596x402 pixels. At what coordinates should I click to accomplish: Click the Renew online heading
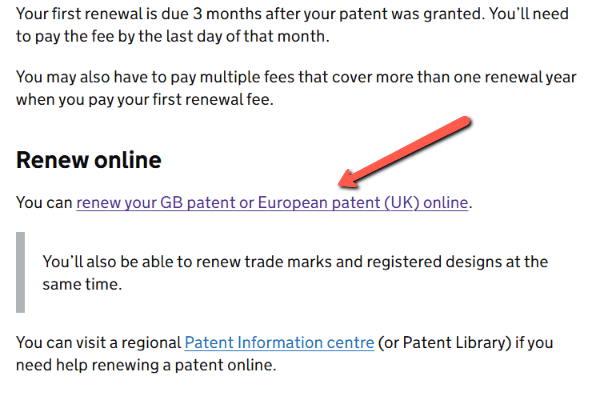89,160
